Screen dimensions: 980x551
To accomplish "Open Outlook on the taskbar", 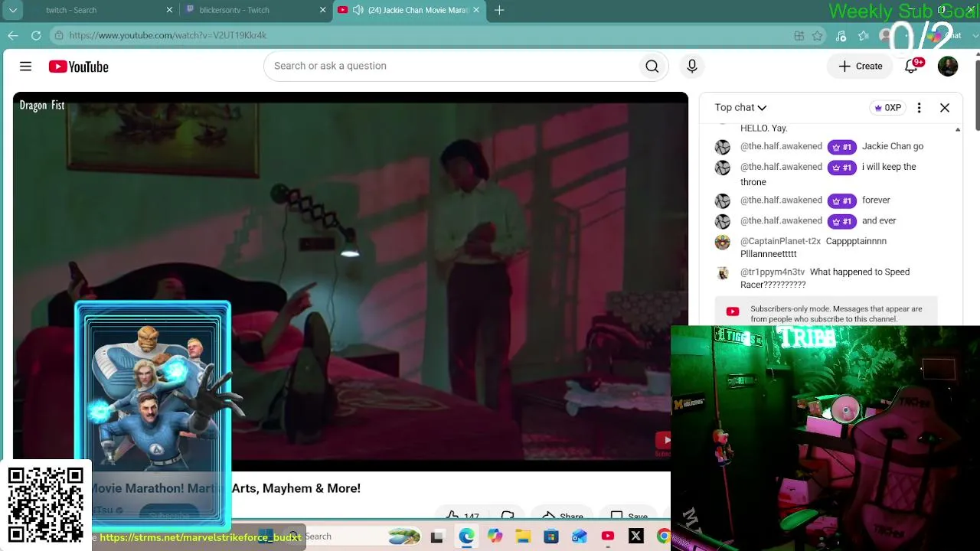I will (x=580, y=536).
